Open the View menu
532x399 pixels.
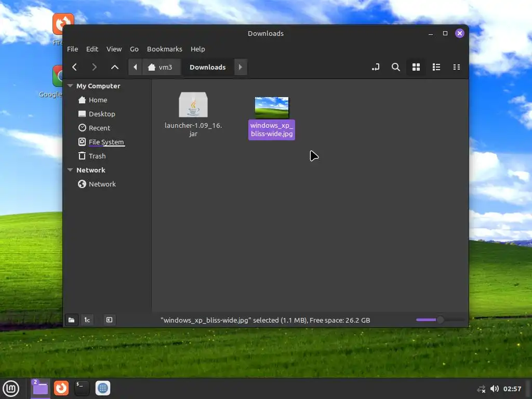pyautogui.click(x=114, y=49)
